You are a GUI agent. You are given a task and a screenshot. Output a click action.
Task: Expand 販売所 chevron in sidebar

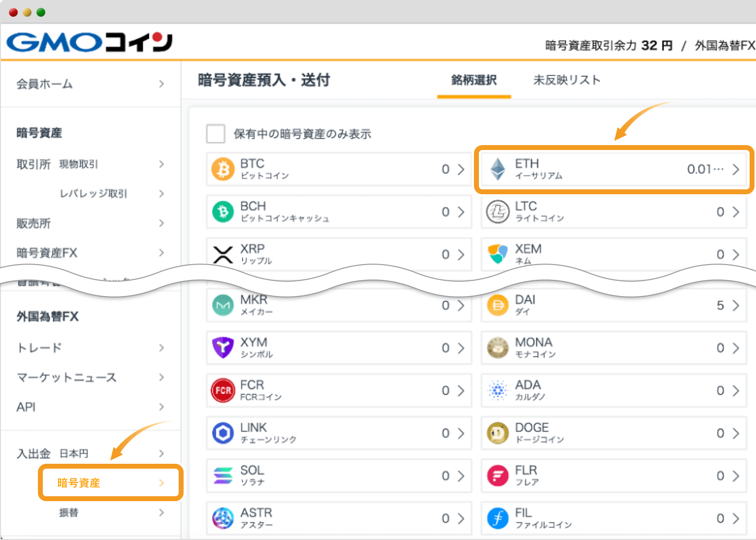tap(161, 223)
